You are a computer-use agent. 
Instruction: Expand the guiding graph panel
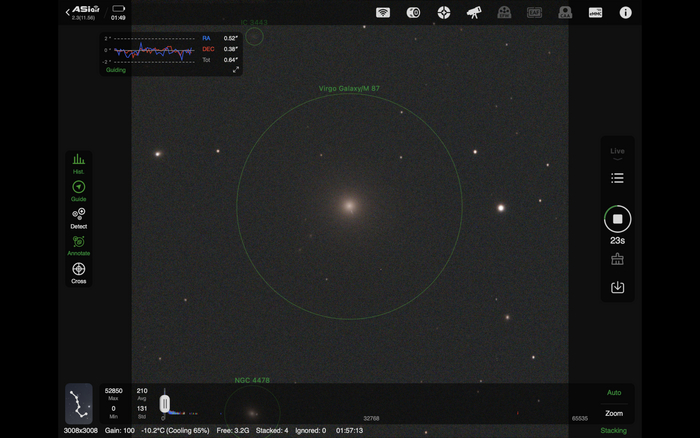tap(236, 69)
